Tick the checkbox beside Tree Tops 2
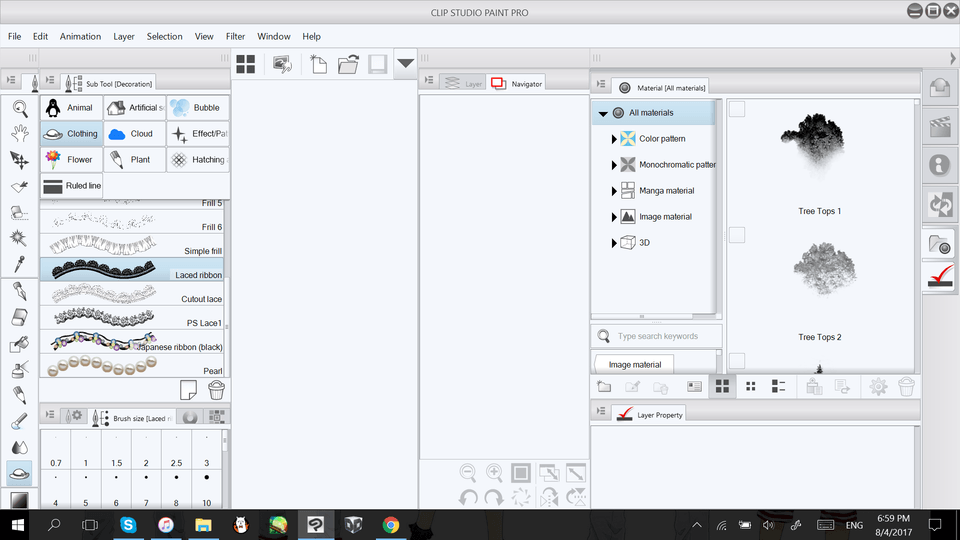Image resolution: width=960 pixels, height=540 pixels. 737,235
